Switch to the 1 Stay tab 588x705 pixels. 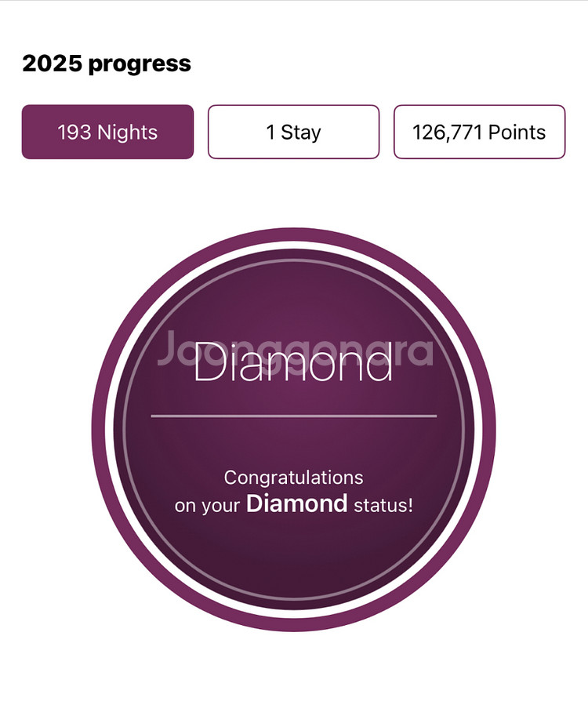293,132
